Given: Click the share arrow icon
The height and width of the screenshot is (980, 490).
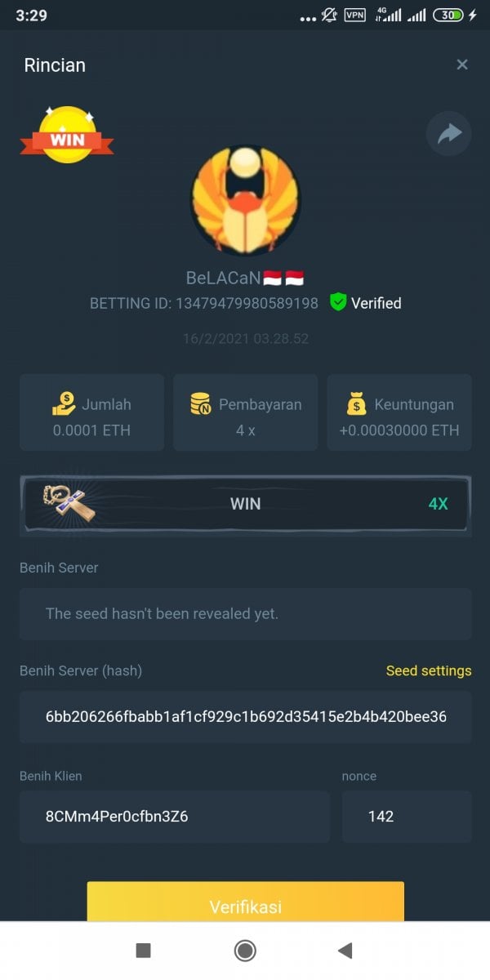Looking at the screenshot, I should coord(449,134).
